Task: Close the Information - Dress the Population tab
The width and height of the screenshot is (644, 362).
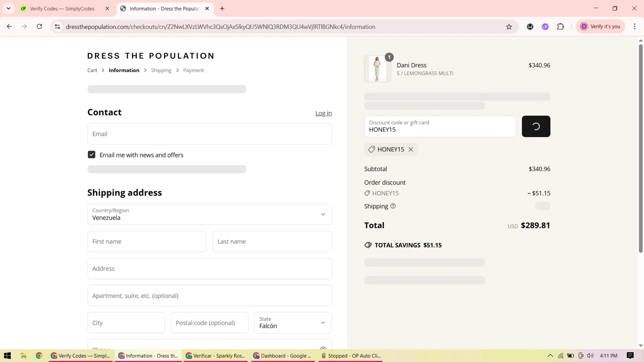Action: pyautogui.click(x=207, y=9)
